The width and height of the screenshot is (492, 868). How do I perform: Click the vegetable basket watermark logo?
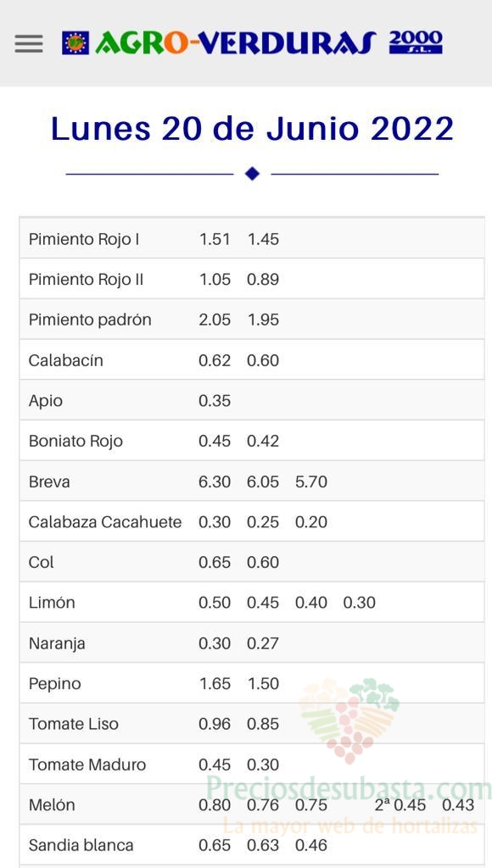tap(349, 720)
